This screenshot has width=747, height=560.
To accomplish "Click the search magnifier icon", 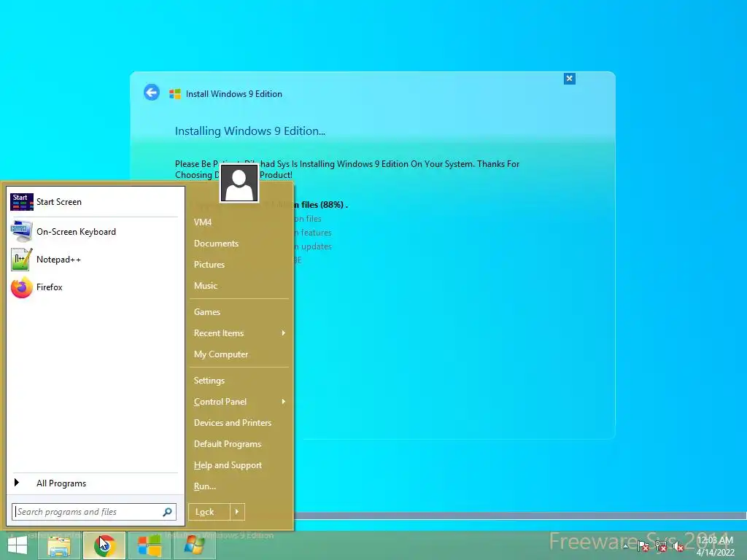I will pyautogui.click(x=167, y=512).
